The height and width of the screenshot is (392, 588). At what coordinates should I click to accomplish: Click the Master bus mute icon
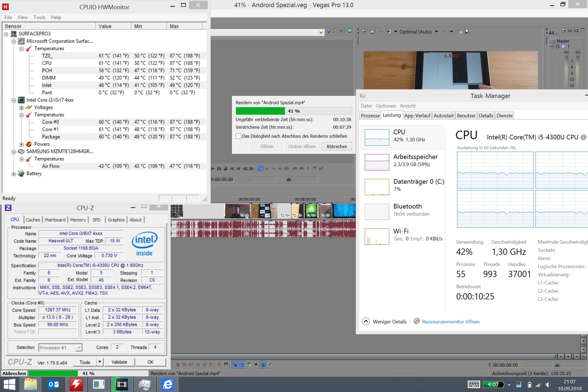563,47
